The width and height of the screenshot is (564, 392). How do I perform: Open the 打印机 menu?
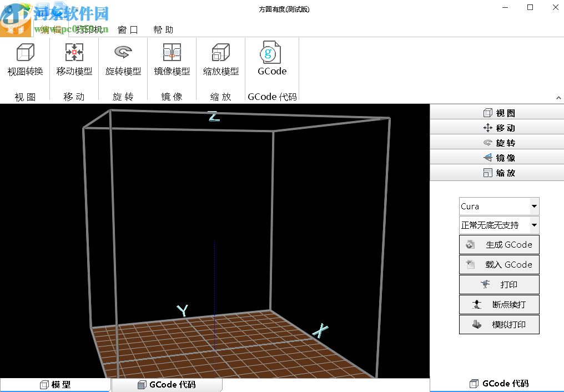click(88, 29)
